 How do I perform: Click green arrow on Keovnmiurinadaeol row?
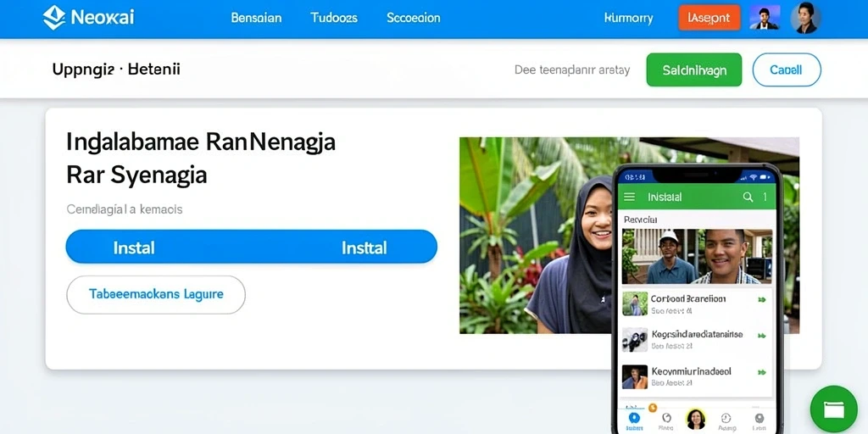[x=762, y=372]
